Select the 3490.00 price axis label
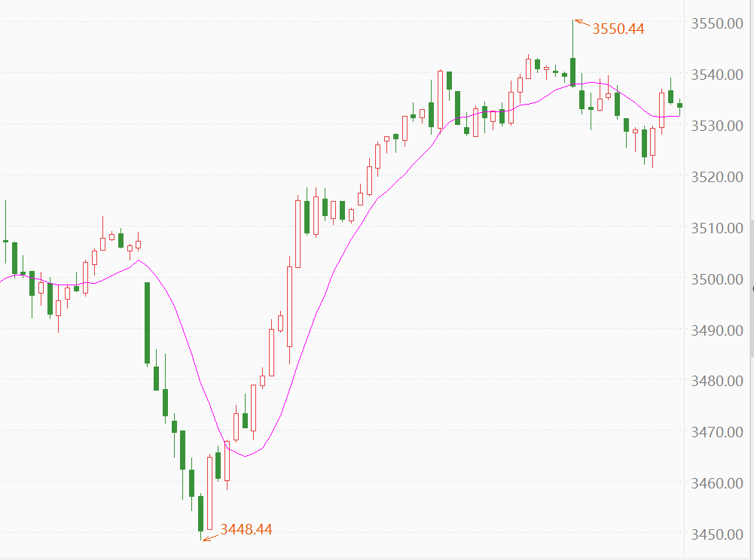754x560 pixels. 717,330
